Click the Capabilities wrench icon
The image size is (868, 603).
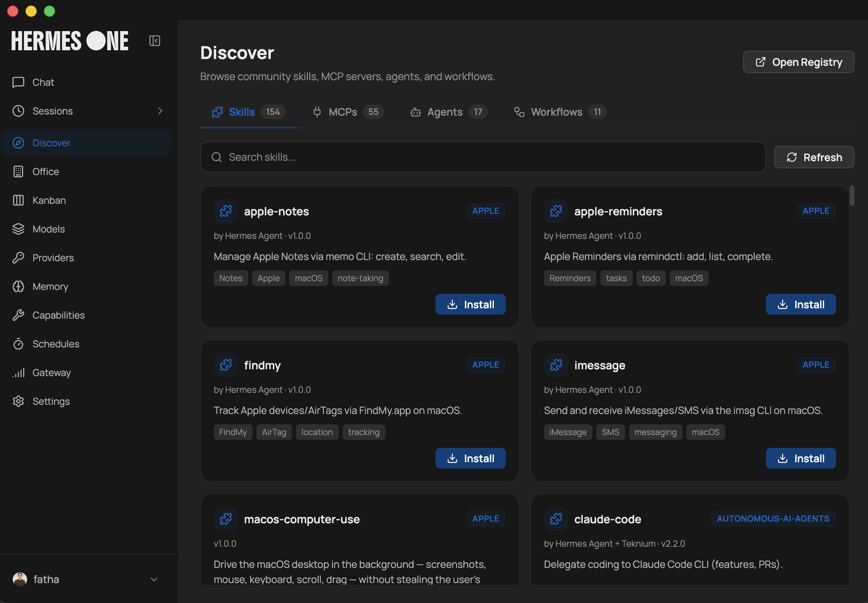tap(18, 315)
